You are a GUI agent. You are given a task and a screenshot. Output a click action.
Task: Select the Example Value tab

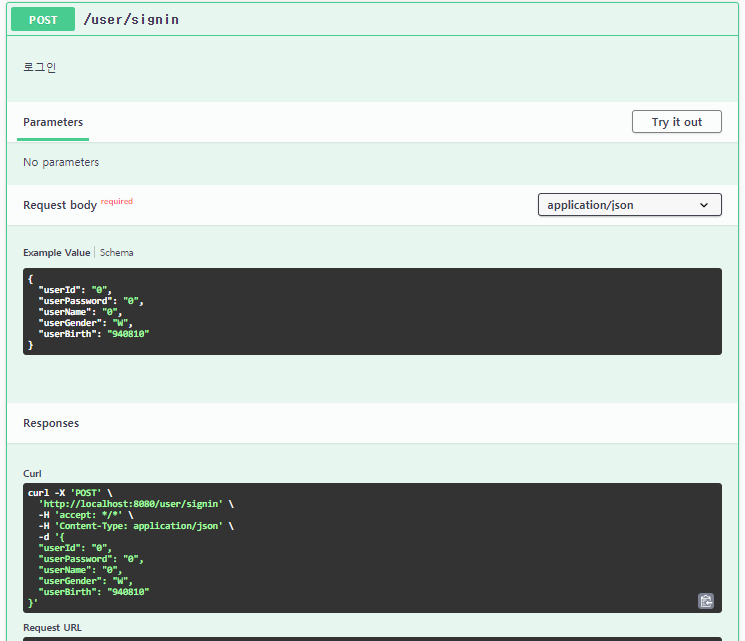tap(57, 252)
